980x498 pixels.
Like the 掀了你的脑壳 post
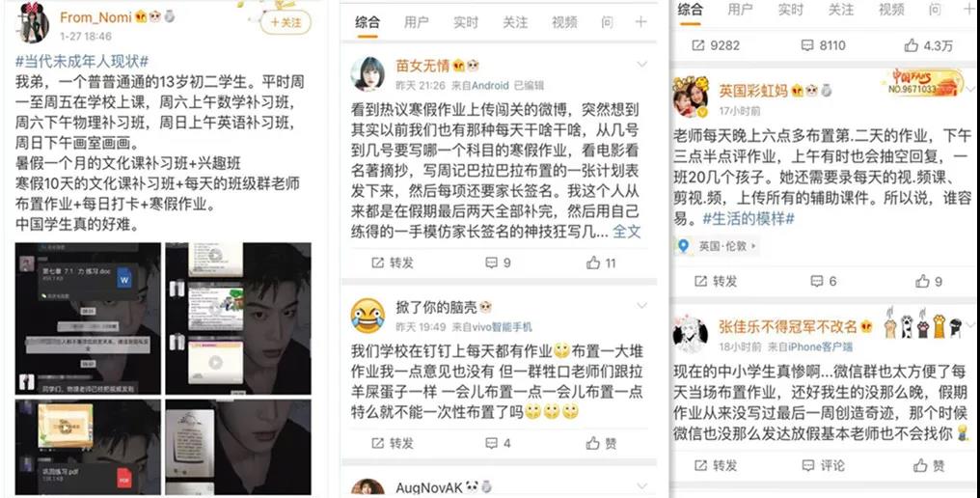point(601,443)
